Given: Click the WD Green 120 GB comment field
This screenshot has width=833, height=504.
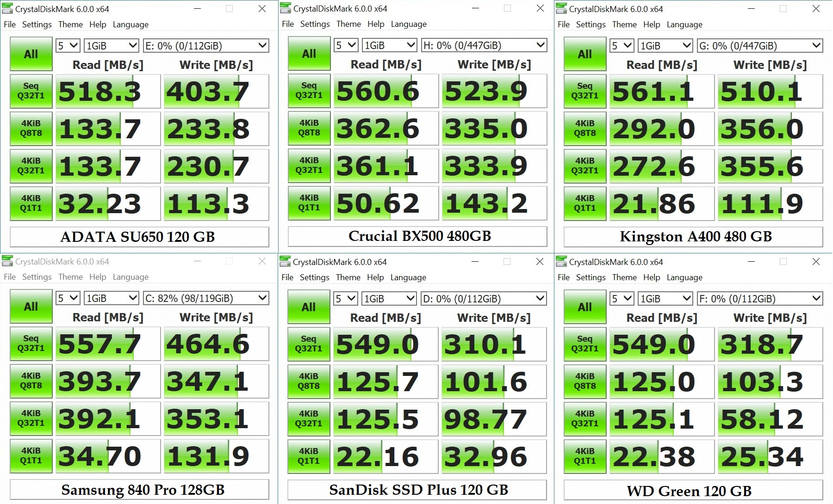Looking at the screenshot, I should click(x=693, y=490).
